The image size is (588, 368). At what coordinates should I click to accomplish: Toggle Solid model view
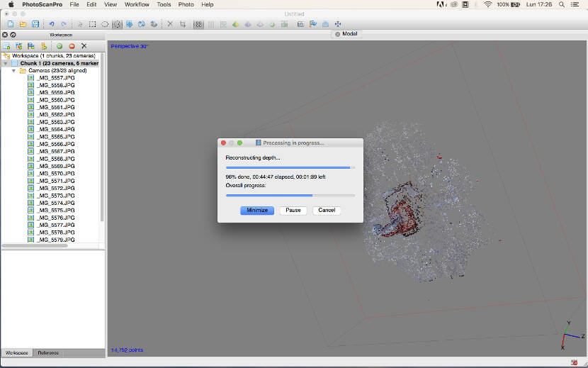[247, 24]
